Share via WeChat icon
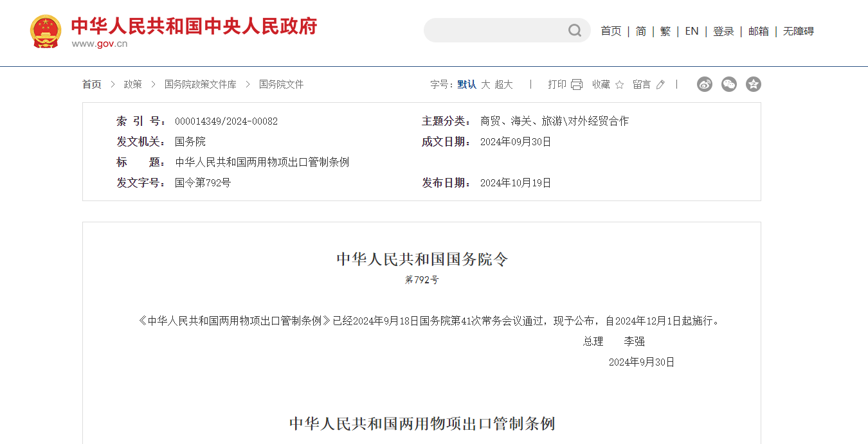 pos(729,84)
